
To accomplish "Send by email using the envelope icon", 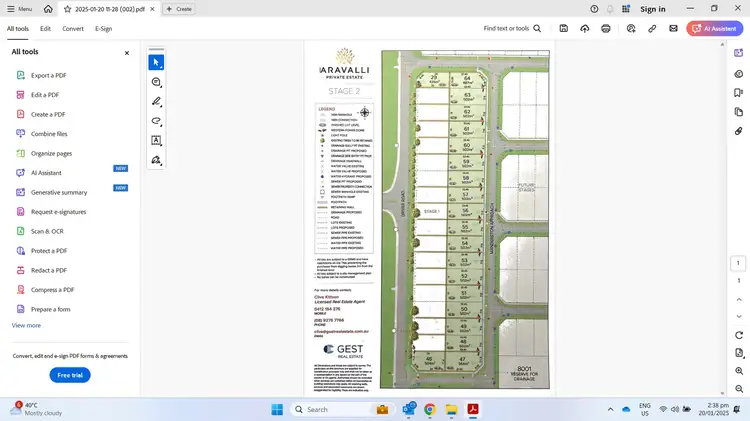I will [673, 29].
